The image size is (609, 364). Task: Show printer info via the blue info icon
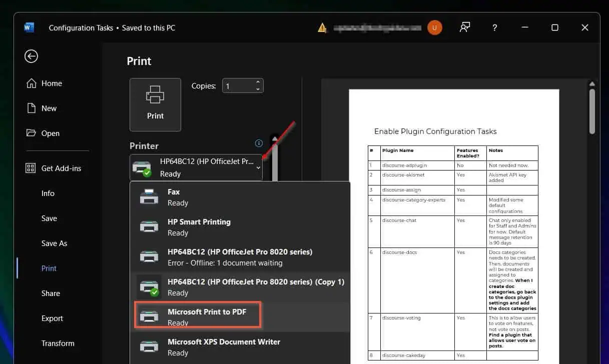click(x=259, y=143)
